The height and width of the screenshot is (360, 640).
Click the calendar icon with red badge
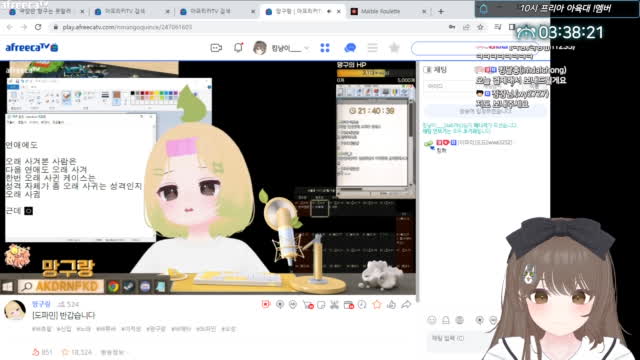[349, 304]
